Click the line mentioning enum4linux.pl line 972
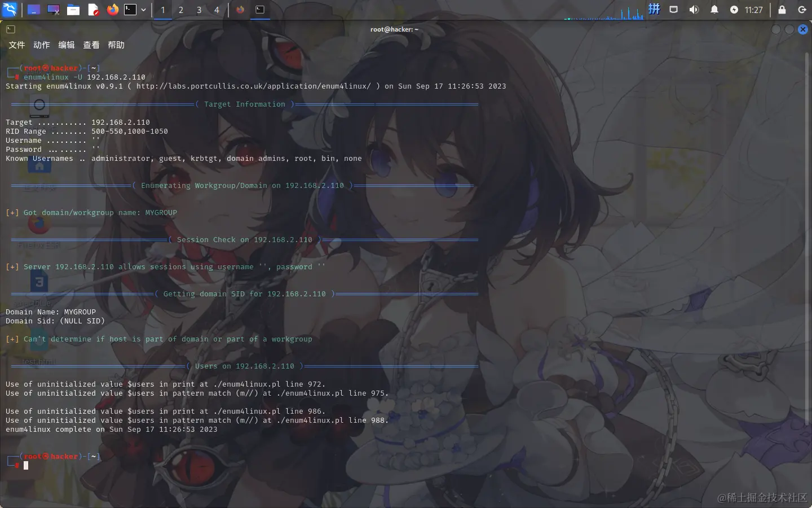This screenshot has width=812, height=508. click(x=166, y=384)
